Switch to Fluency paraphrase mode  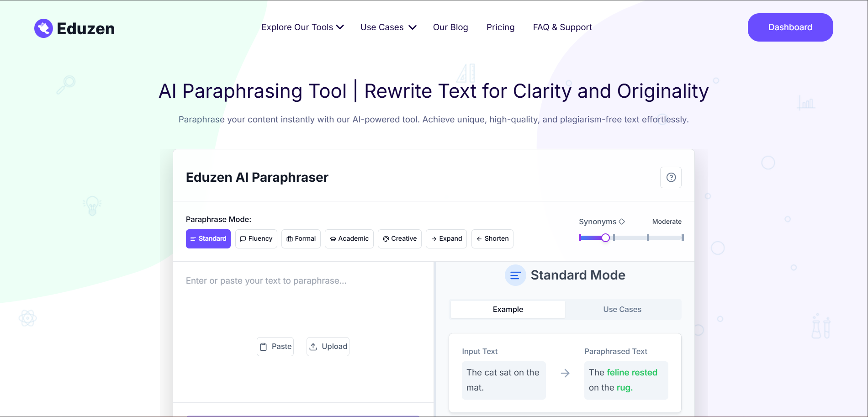[x=256, y=239]
